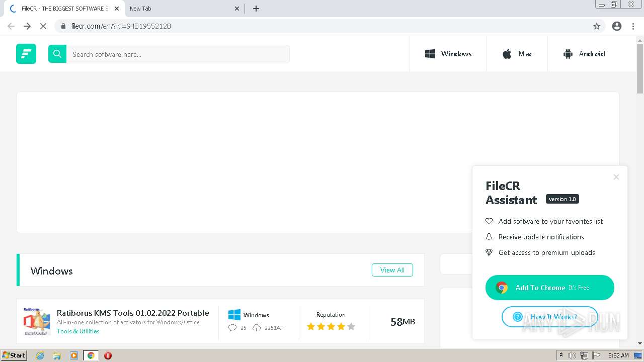Click the bell icon beside update notifications
The height and width of the screenshot is (362, 644).
point(489,237)
